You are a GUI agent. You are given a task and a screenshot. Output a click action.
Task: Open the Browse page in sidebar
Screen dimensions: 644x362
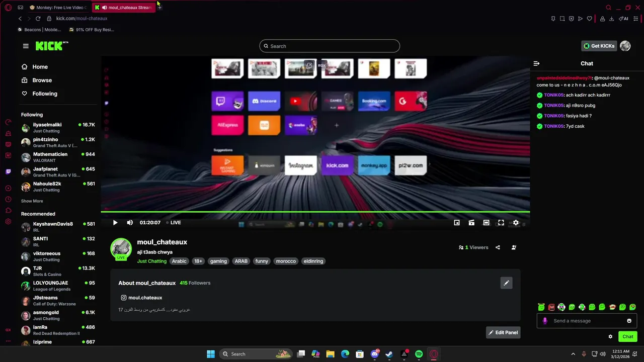coord(42,80)
